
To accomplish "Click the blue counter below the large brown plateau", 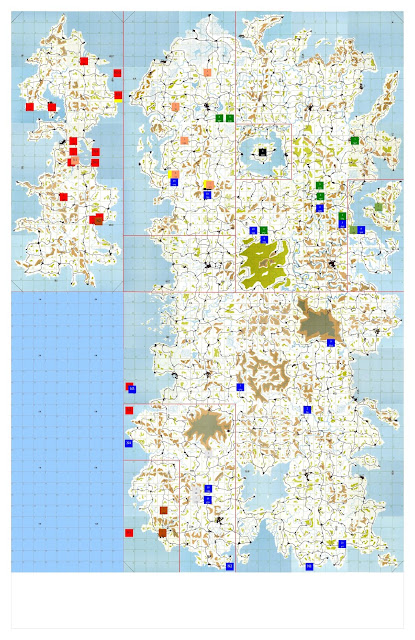I will tap(331, 343).
